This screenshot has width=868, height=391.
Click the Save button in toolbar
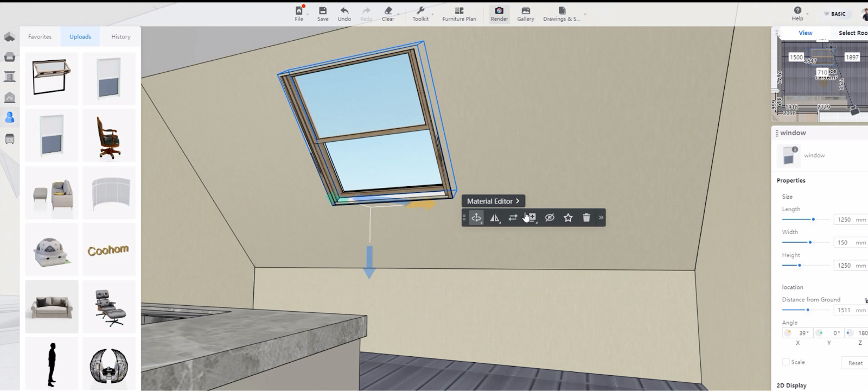point(323,14)
